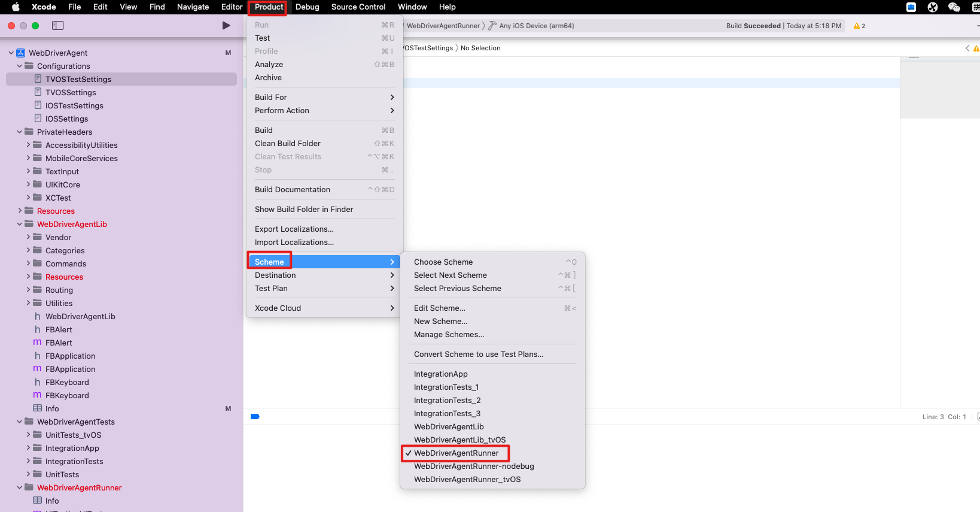Click the Build Succeeded status area

[783, 26]
